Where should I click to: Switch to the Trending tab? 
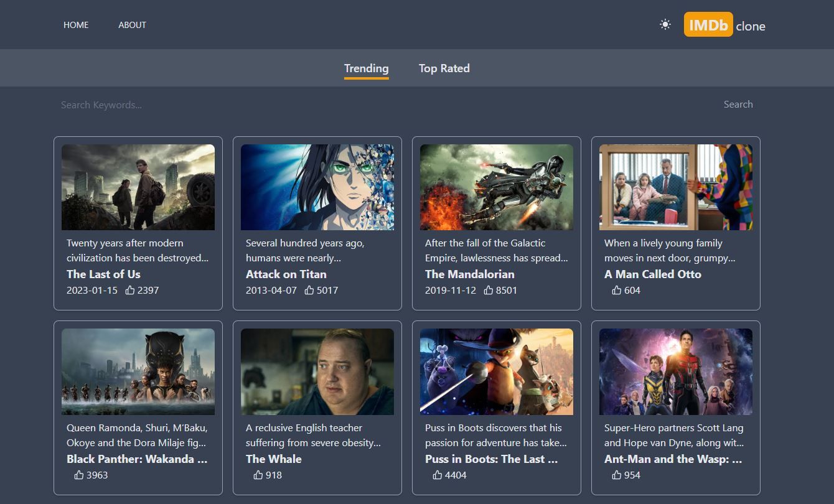click(366, 68)
